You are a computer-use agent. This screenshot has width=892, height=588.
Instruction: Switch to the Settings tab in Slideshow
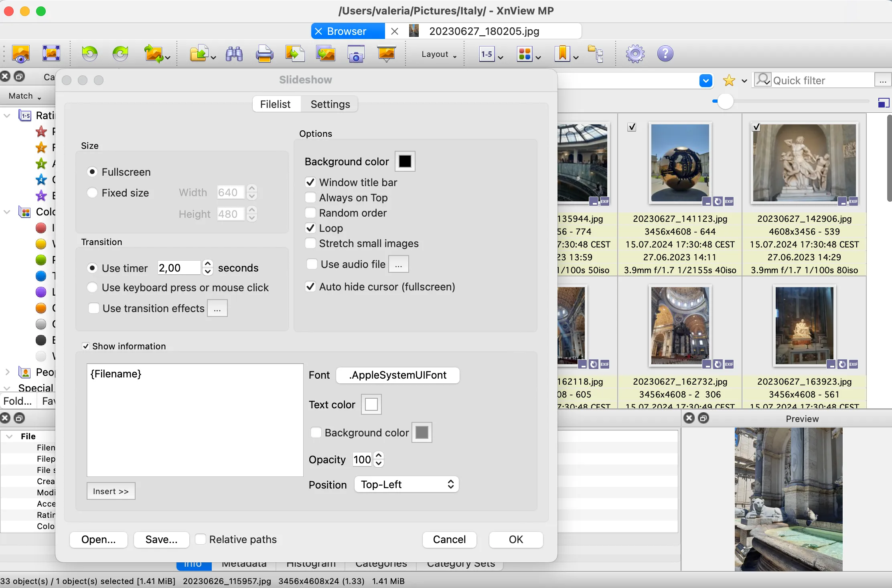(x=329, y=104)
